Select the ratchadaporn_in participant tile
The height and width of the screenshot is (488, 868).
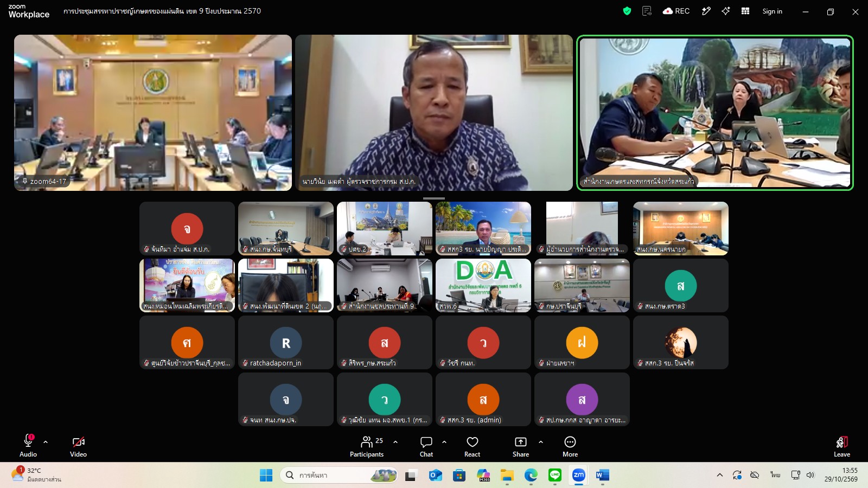click(286, 343)
